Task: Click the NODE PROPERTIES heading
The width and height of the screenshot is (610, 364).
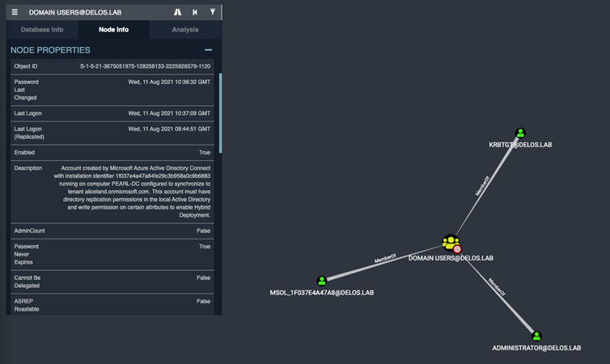Action: point(50,50)
